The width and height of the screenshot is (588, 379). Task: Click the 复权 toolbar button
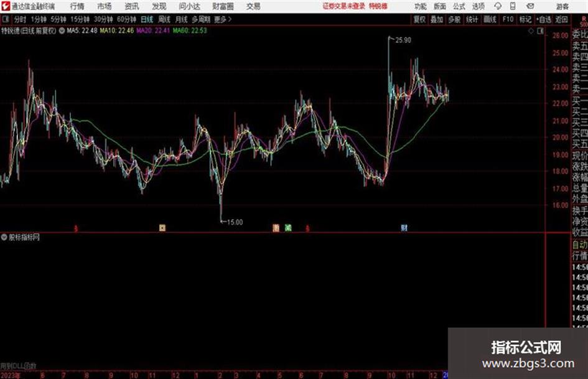pos(419,19)
